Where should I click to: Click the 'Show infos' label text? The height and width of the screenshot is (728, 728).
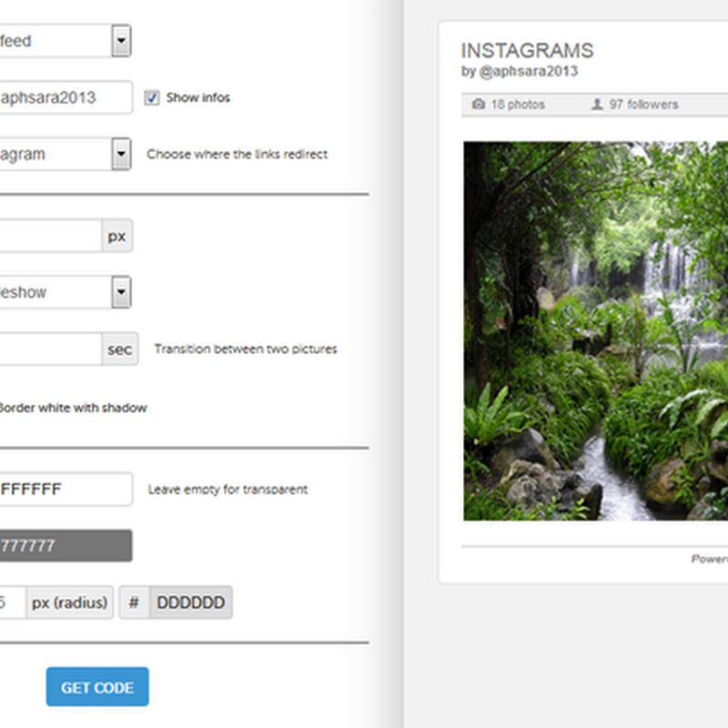click(198, 97)
